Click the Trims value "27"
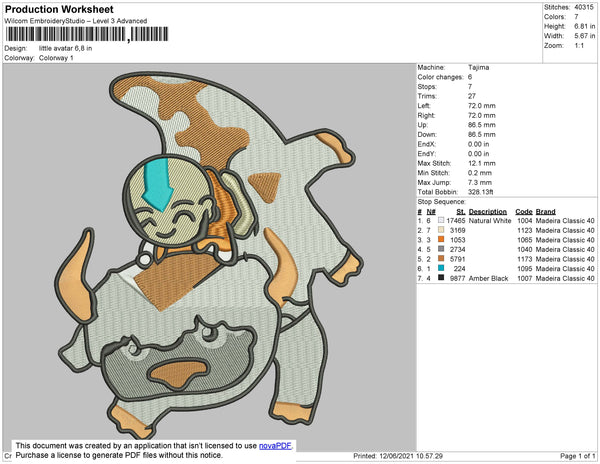 click(x=472, y=96)
